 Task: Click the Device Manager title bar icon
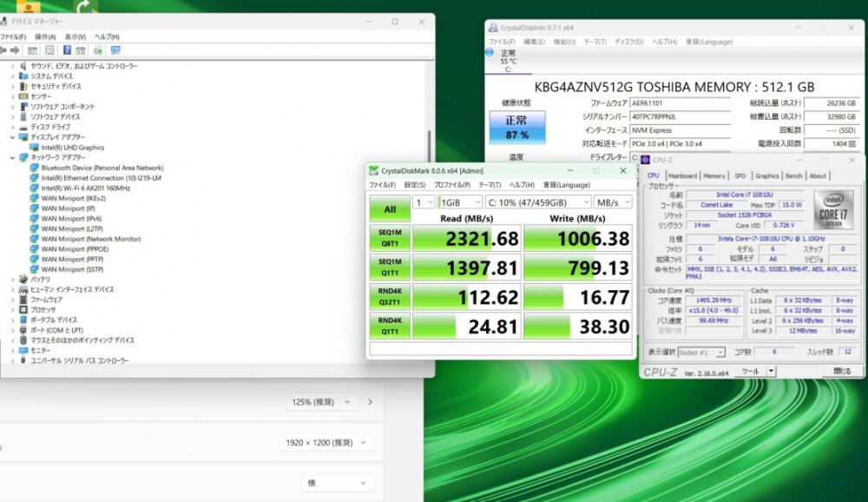[x=3, y=21]
